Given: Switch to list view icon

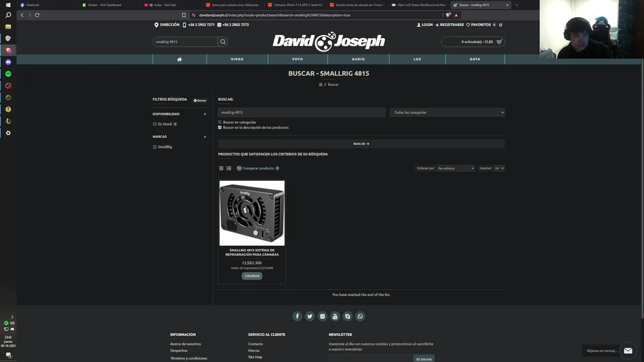Looking at the screenshot, I should point(229,168).
